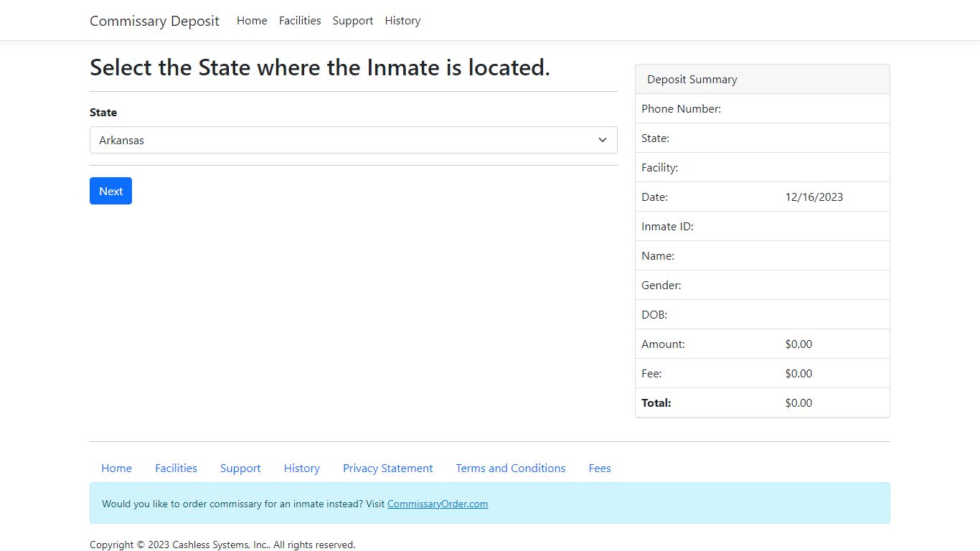The image size is (980, 551).
Task: Click the Deposit Summary panel header
Action: (x=692, y=79)
